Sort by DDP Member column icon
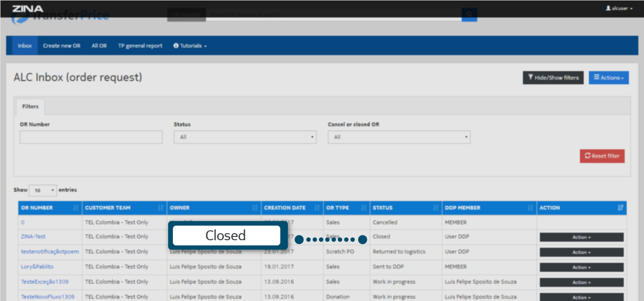 530,208
